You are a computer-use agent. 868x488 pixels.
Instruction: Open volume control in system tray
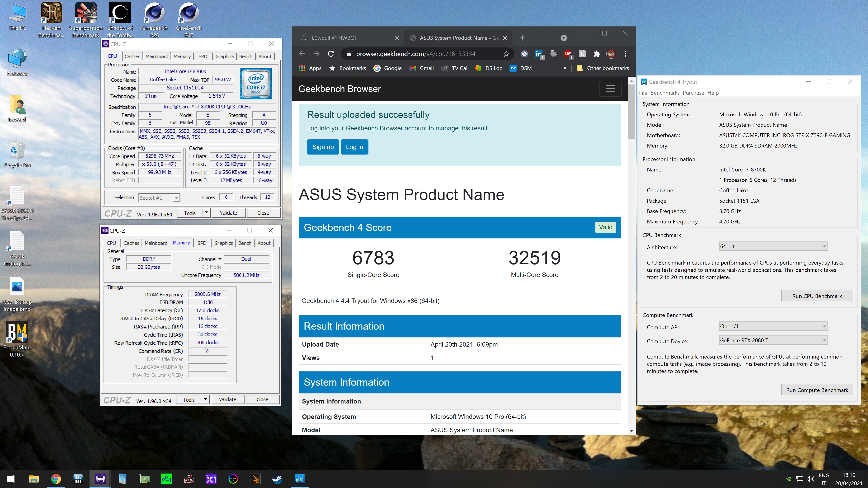click(x=810, y=479)
